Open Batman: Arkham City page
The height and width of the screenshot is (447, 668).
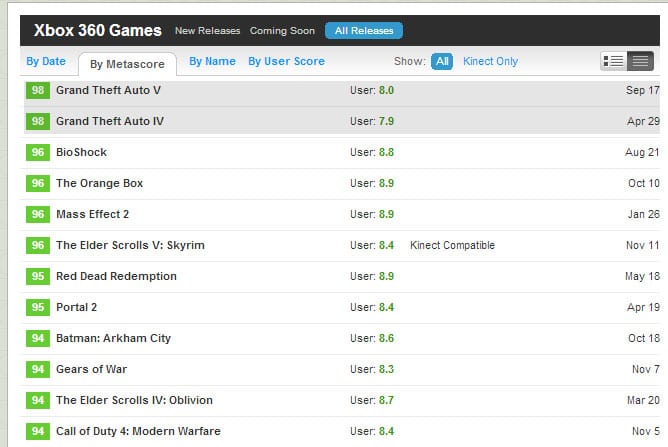(113, 338)
